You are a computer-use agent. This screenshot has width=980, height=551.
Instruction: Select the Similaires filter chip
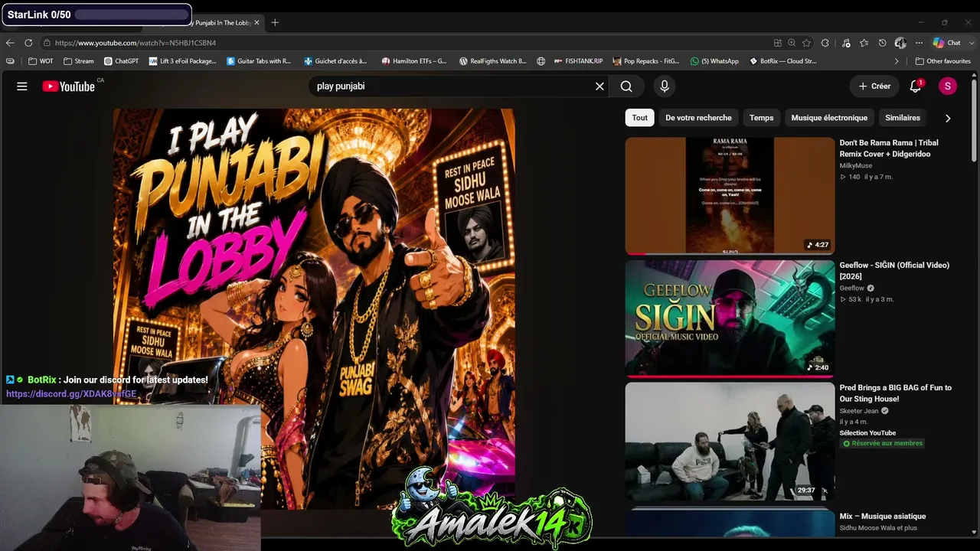click(903, 118)
